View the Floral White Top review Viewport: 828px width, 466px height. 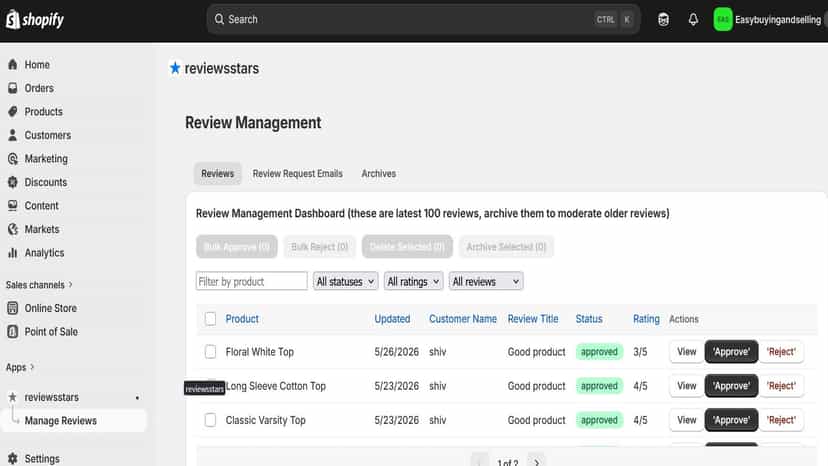click(686, 352)
